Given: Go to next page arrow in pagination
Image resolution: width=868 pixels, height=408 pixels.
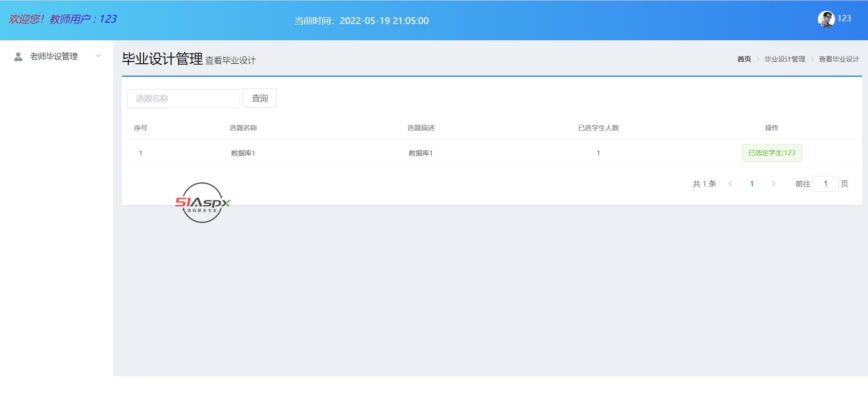Looking at the screenshot, I should pos(774,184).
